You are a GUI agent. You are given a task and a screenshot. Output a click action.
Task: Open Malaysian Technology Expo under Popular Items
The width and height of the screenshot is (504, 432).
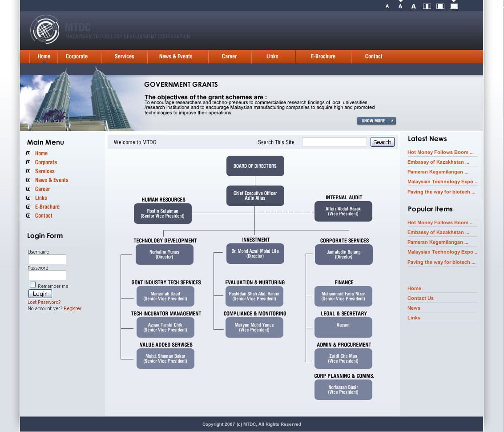pos(442,252)
